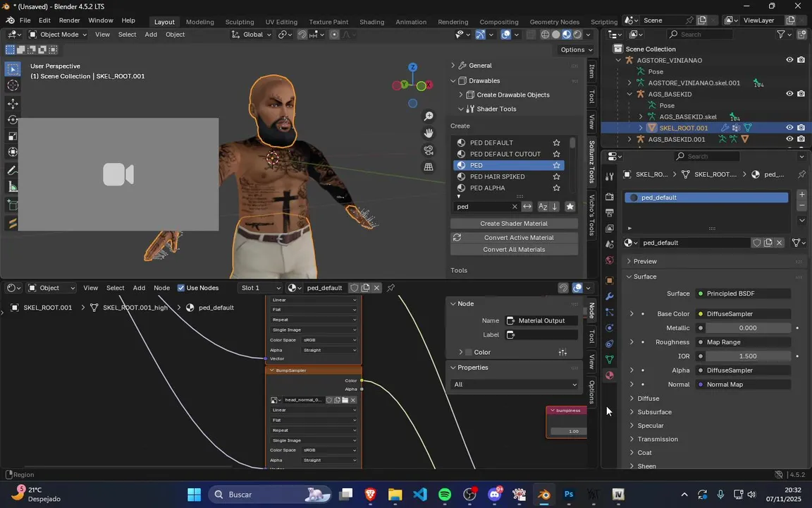Viewport: 812px width, 508px height.
Task: Click Convert Active Material button
Action: [519, 237]
